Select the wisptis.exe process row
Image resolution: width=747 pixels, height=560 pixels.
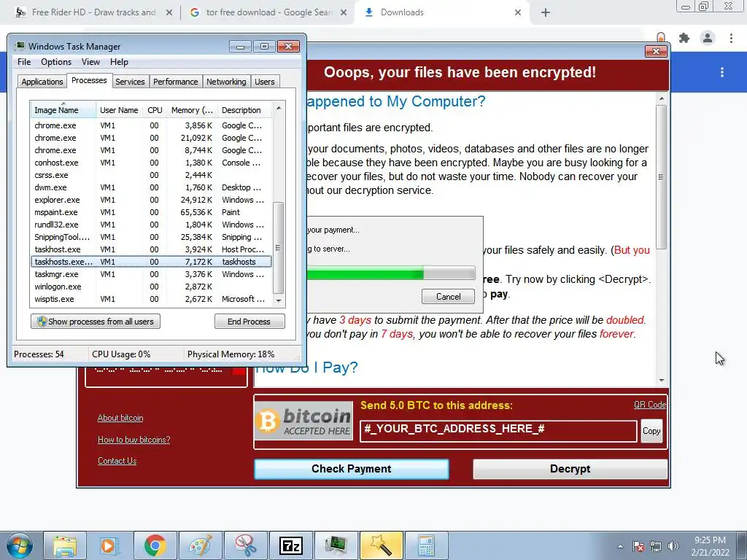pyautogui.click(x=151, y=299)
